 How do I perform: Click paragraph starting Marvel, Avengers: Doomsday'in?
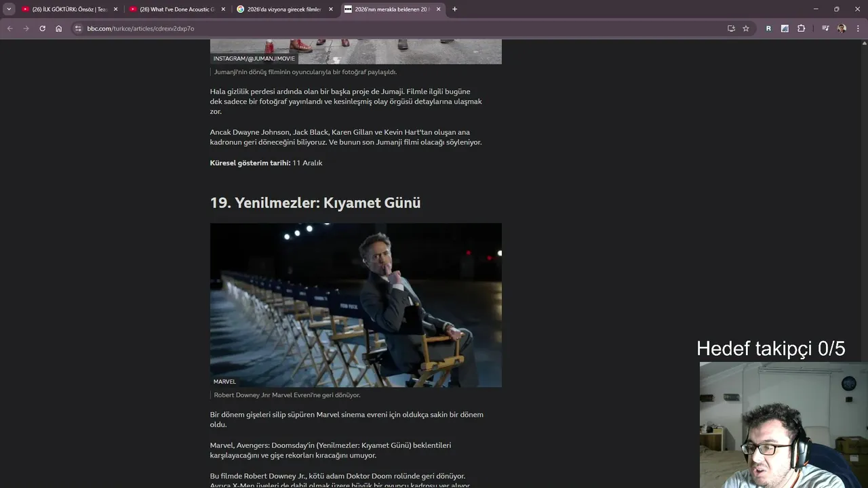pos(330,450)
